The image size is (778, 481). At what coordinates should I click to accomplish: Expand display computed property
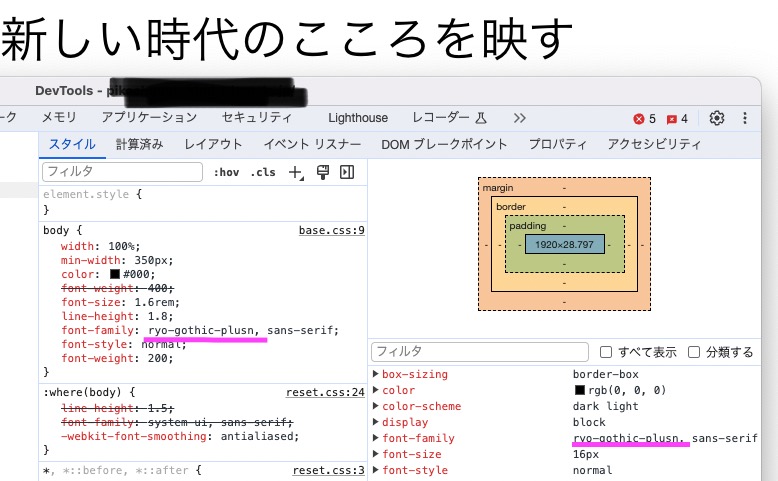click(x=376, y=422)
